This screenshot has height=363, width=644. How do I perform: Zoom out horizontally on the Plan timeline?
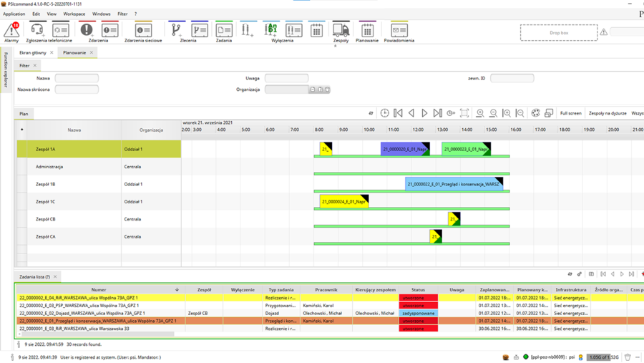coord(520,113)
